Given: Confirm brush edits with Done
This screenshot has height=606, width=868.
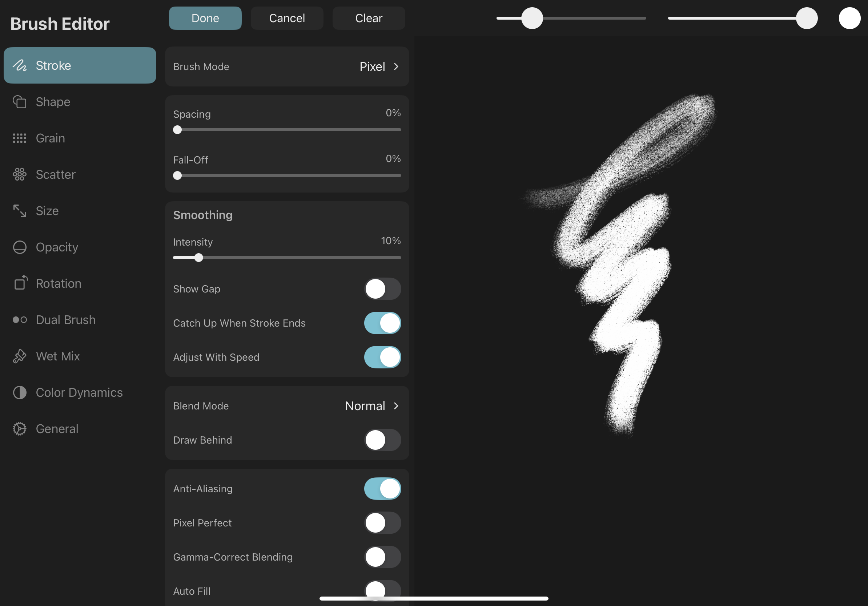Looking at the screenshot, I should click(205, 18).
